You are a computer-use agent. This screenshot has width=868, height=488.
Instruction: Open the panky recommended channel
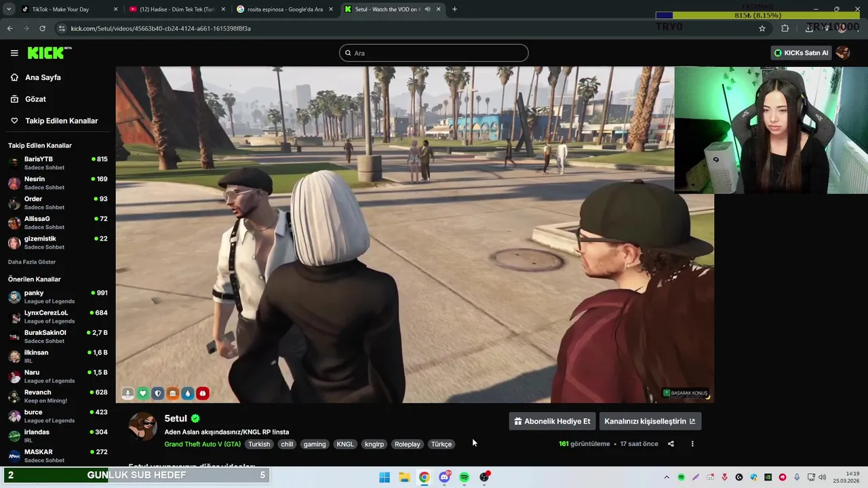point(58,297)
